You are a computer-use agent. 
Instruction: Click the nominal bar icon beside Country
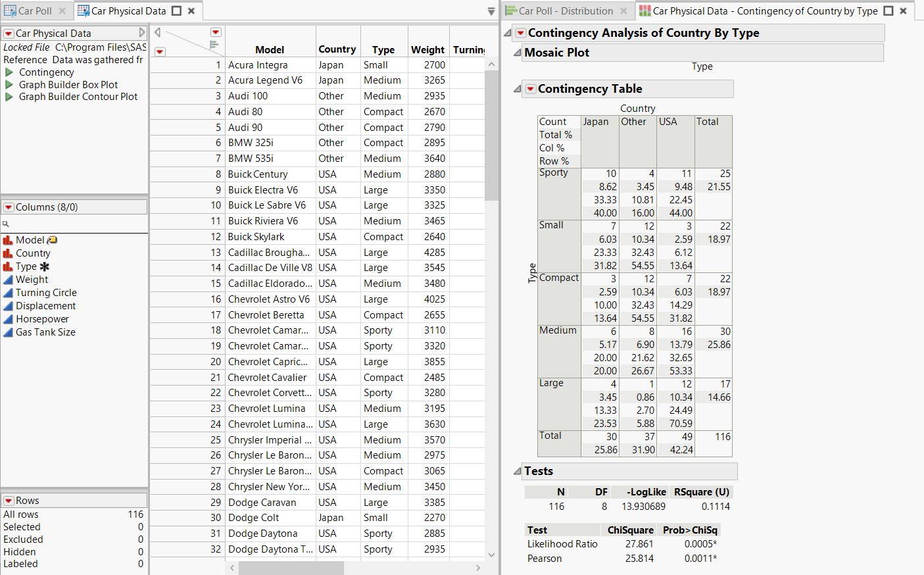pos(8,253)
